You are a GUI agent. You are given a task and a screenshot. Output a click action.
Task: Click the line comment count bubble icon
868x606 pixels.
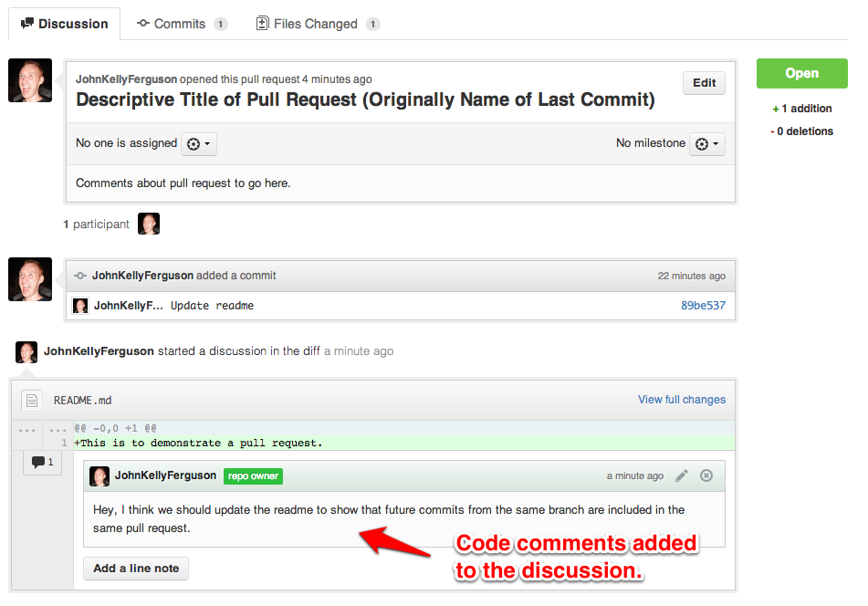42,463
